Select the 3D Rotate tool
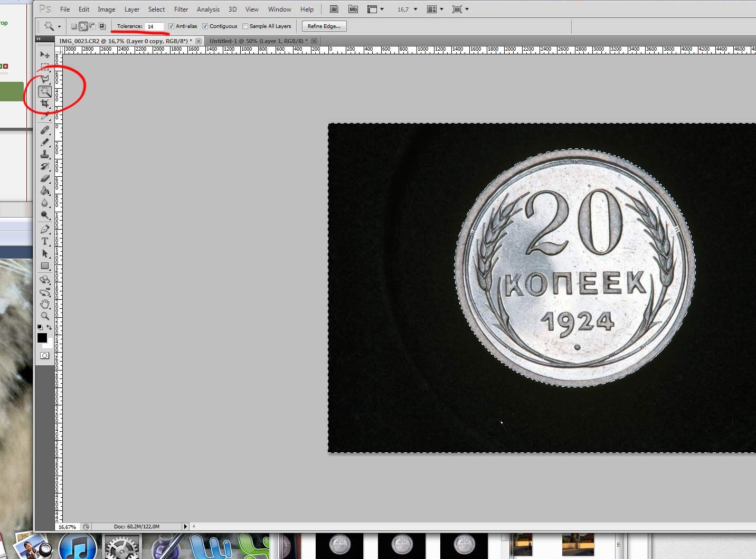756x559 pixels. click(x=45, y=280)
